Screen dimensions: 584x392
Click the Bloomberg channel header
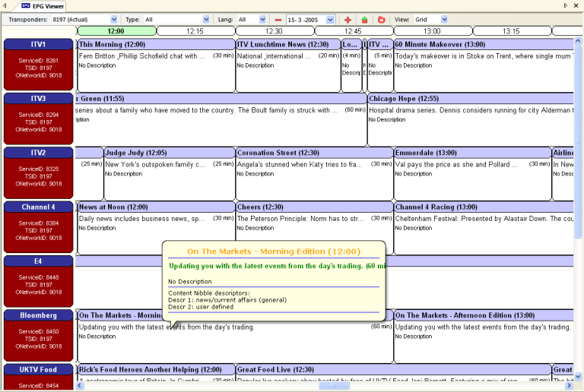point(38,315)
